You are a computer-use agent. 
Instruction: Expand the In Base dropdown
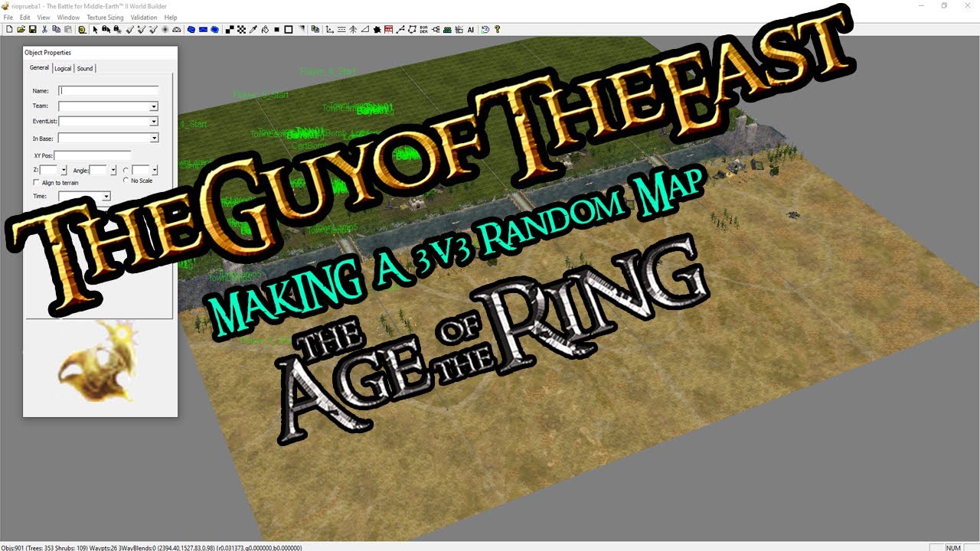tap(154, 139)
